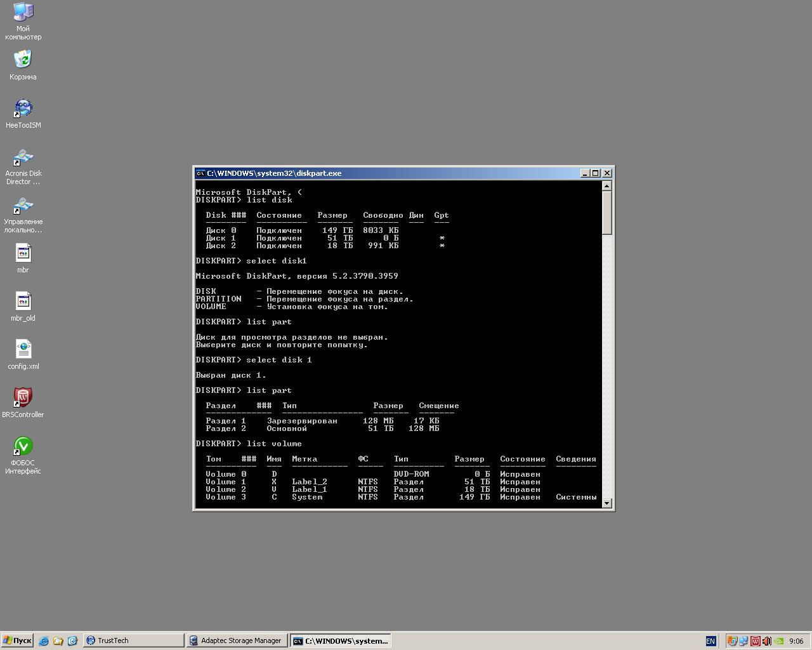Open the My Computer (Мой компьютер) desktop icon

(x=23, y=13)
